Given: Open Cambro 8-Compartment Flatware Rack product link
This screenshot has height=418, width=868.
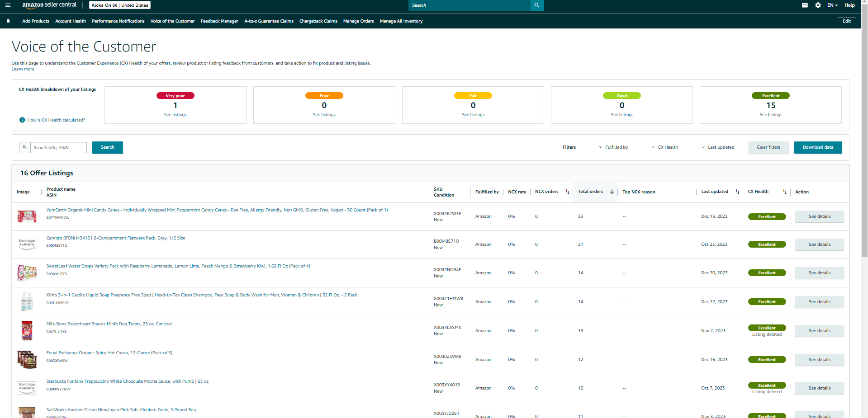Looking at the screenshot, I should pyautogui.click(x=116, y=238).
